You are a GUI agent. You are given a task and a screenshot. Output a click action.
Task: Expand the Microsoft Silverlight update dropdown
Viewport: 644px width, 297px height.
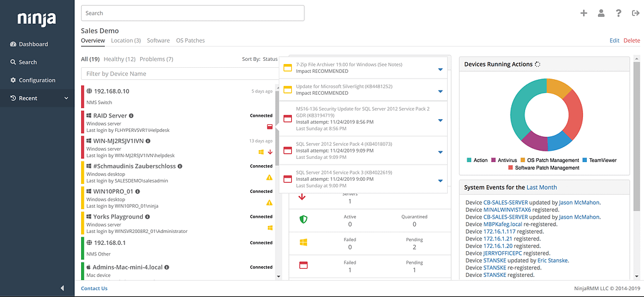tap(440, 92)
